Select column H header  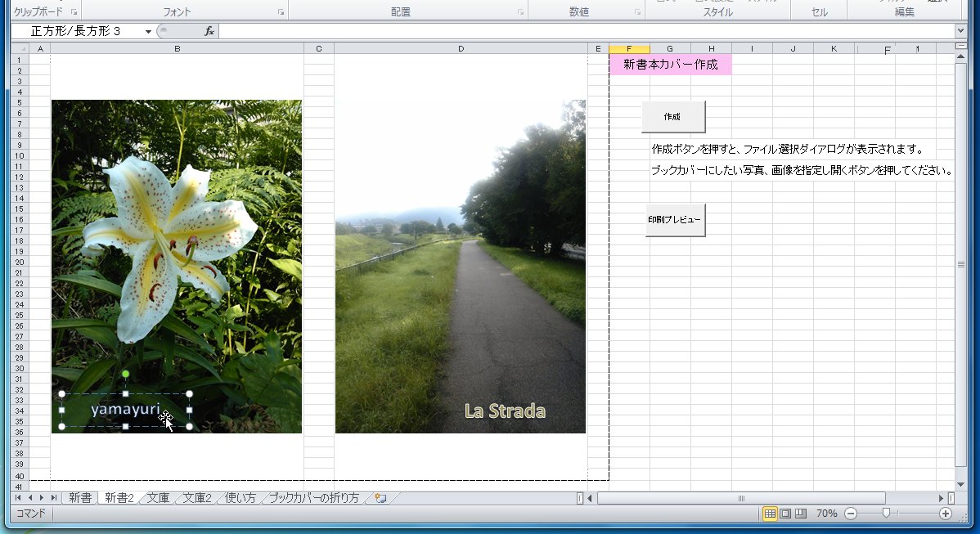711,49
